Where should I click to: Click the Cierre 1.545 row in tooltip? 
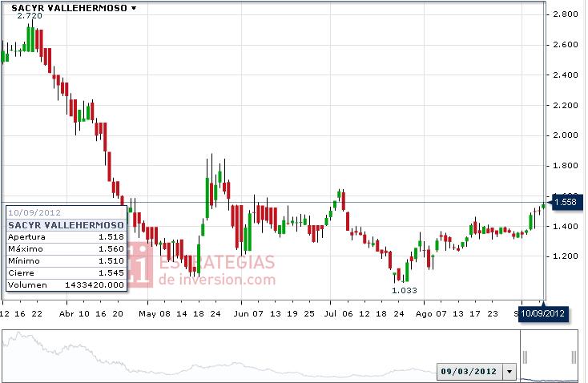[66, 272]
